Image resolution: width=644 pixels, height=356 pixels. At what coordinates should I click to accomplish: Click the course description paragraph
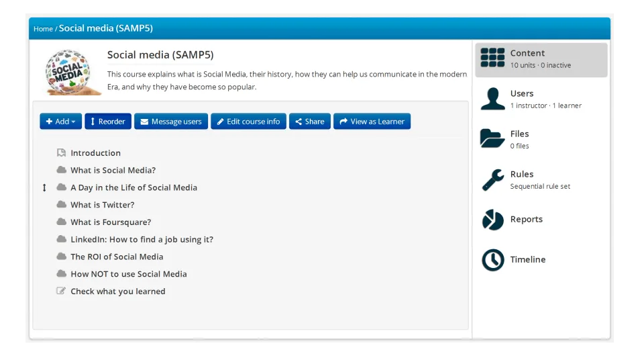(x=286, y=80)
